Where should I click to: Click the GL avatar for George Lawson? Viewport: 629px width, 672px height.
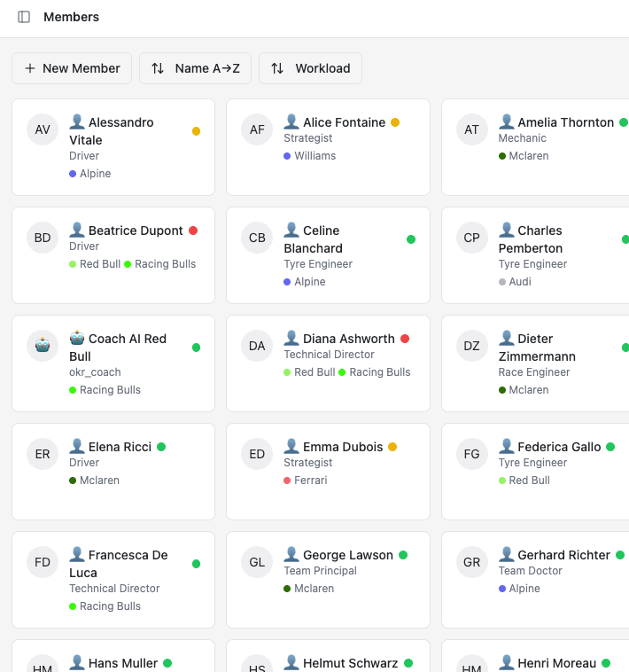(x=257, y=562)
